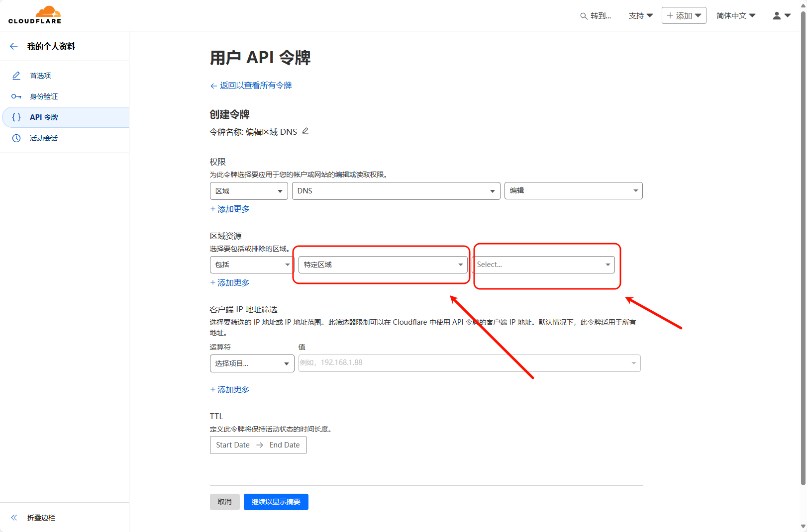The image size is (807, 532).
Task: Click 返回以查看所有令牌 link
Action: pyautogui.click(x=255, y=86)
